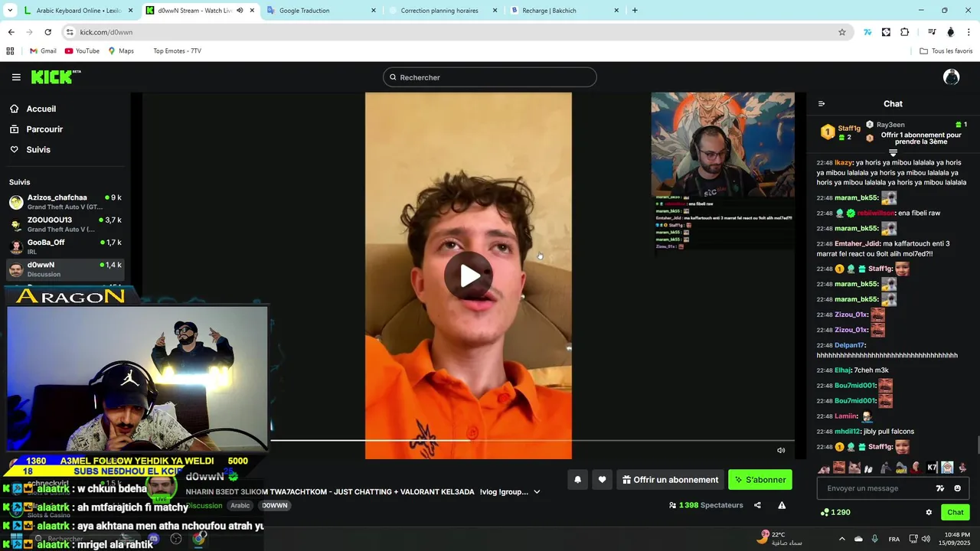
Task: Open the weather widget showing 22°C
Action: pos(780,538)
